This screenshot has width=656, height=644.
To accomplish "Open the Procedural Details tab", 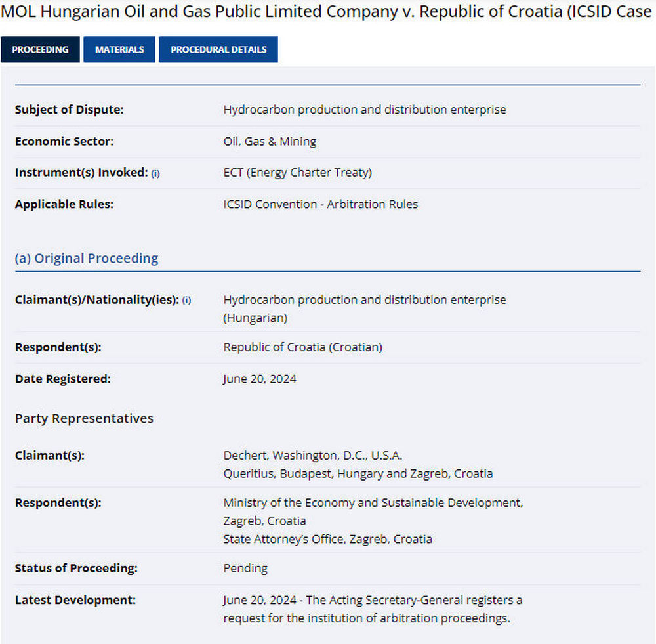I will tap(218, 49).
